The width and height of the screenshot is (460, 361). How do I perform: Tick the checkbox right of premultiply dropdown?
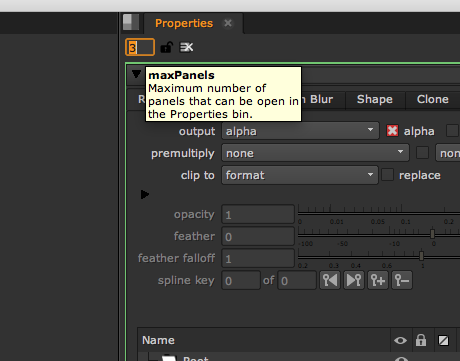coord(422,153)
